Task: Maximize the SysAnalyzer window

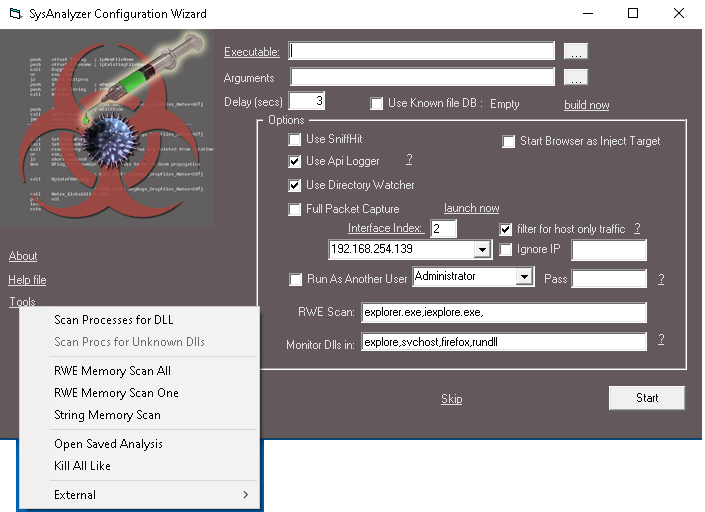Action: pos(633,13)
